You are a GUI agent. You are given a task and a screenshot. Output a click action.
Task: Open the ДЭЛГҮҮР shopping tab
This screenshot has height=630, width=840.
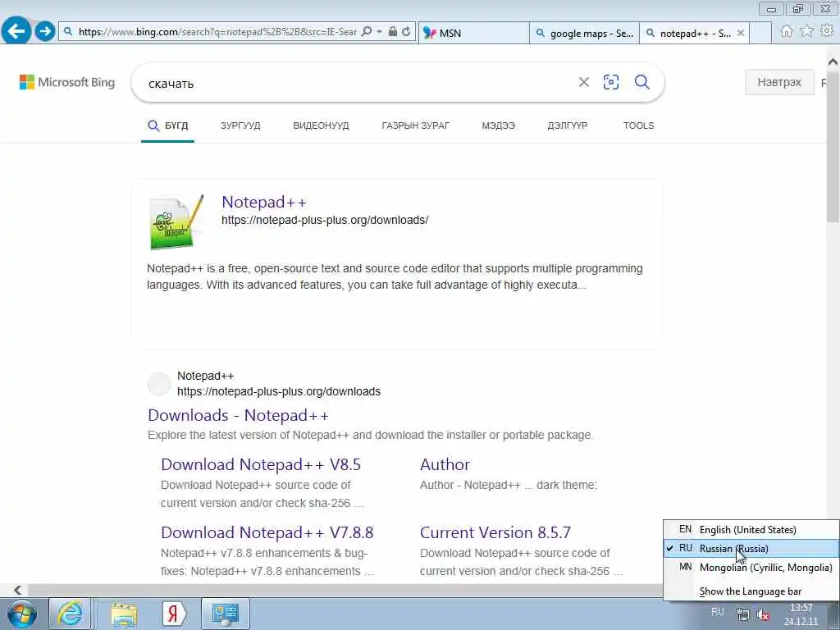pos(568,126)
